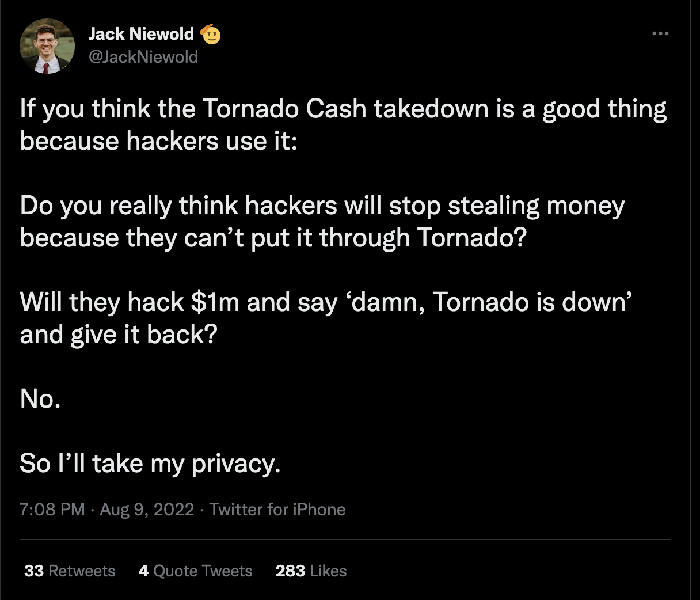Click the Aug 9, 2022 date
The image size is (700, 600).
click(147, 510)
